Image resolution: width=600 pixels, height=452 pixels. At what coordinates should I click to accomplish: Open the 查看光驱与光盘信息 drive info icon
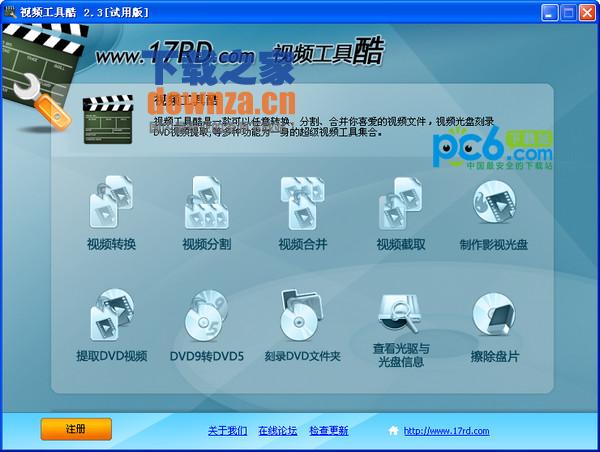pos(400,313)
